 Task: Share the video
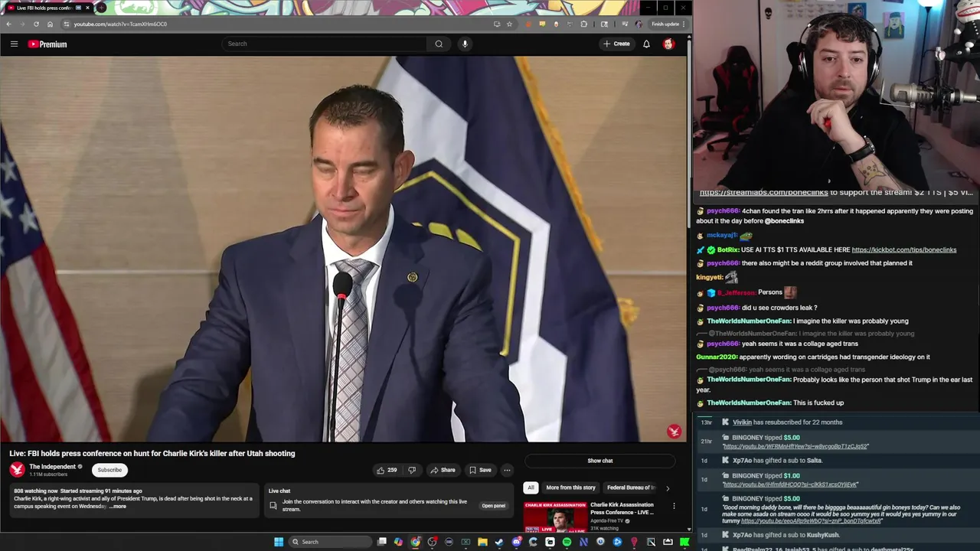click(x=443, y=470)
